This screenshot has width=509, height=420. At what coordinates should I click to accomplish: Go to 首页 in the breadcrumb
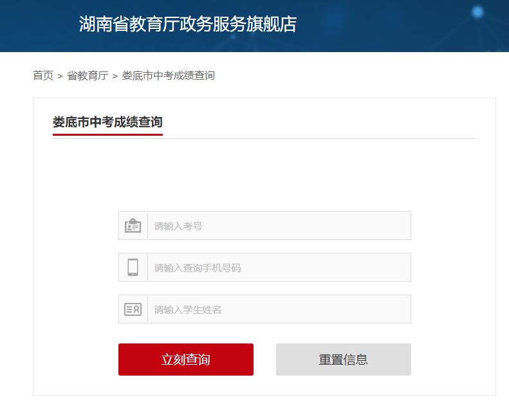point(43,75)
